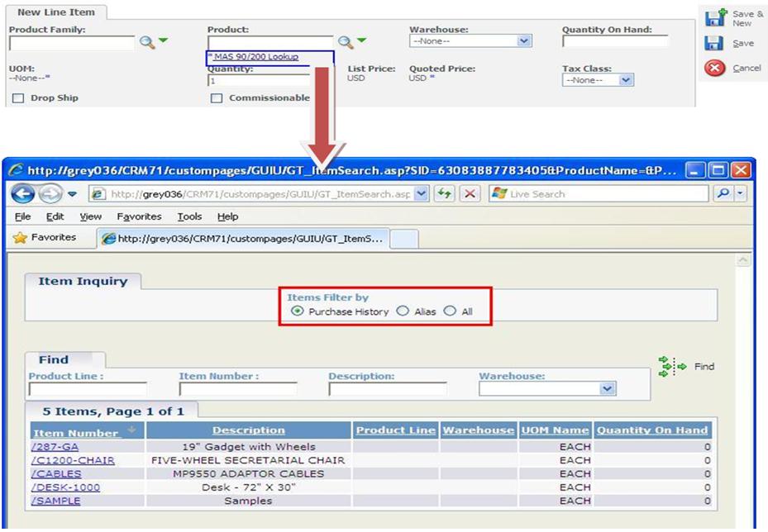The width and height of the screenshot is (768, 532).
Task: Click the Product Family search magnifier icon
Action: pos(147,42)
